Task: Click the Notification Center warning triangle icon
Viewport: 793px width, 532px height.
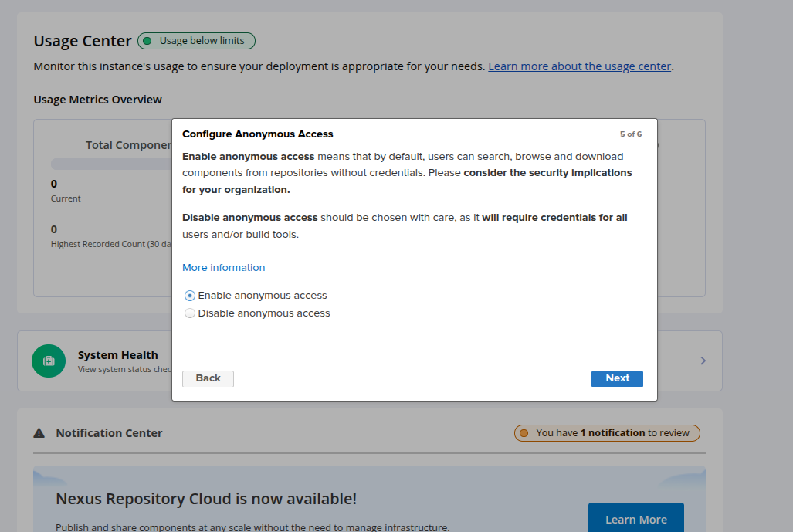Action: (x=39, y=433)
